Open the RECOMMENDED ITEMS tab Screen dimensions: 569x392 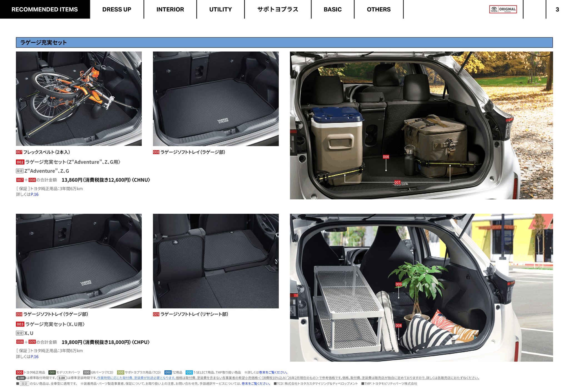(x=45, y=9)
